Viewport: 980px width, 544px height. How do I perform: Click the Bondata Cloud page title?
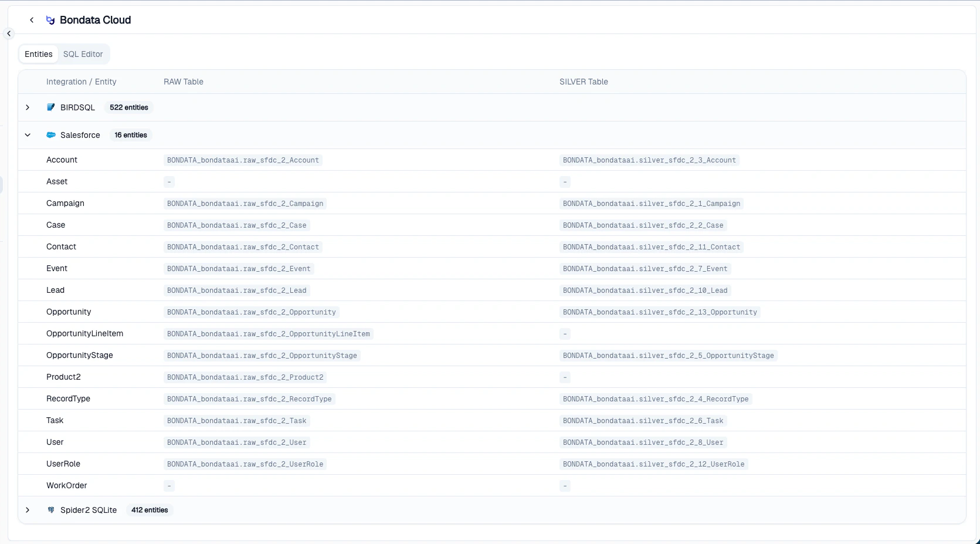[x=95, y=20]
